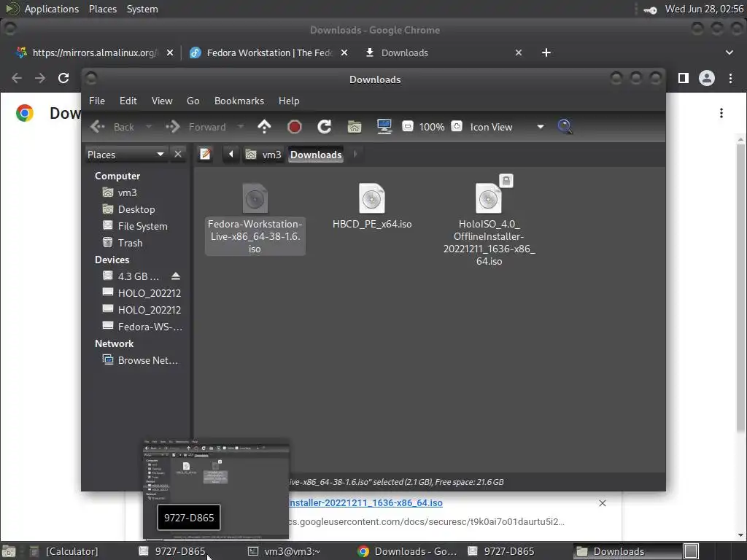Viewport: 747px width, 560px height.
Task: Open Chrome side panel icon
Action: click(683, 78)
